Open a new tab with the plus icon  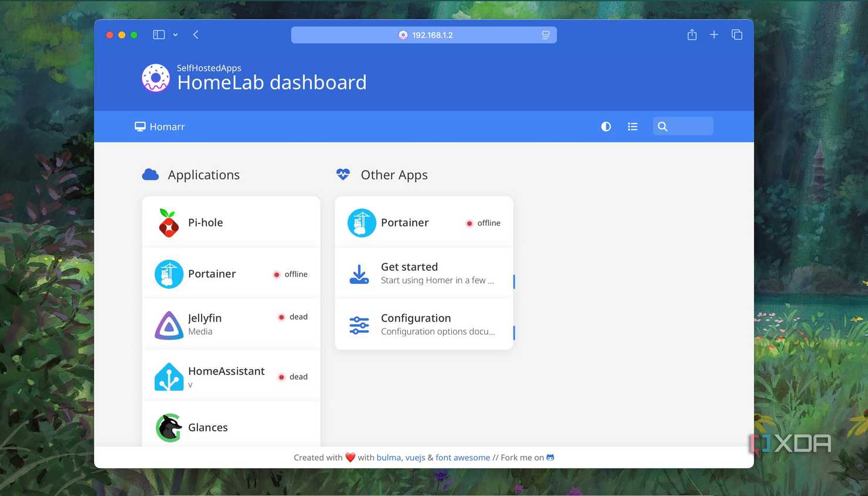[714, 35]
